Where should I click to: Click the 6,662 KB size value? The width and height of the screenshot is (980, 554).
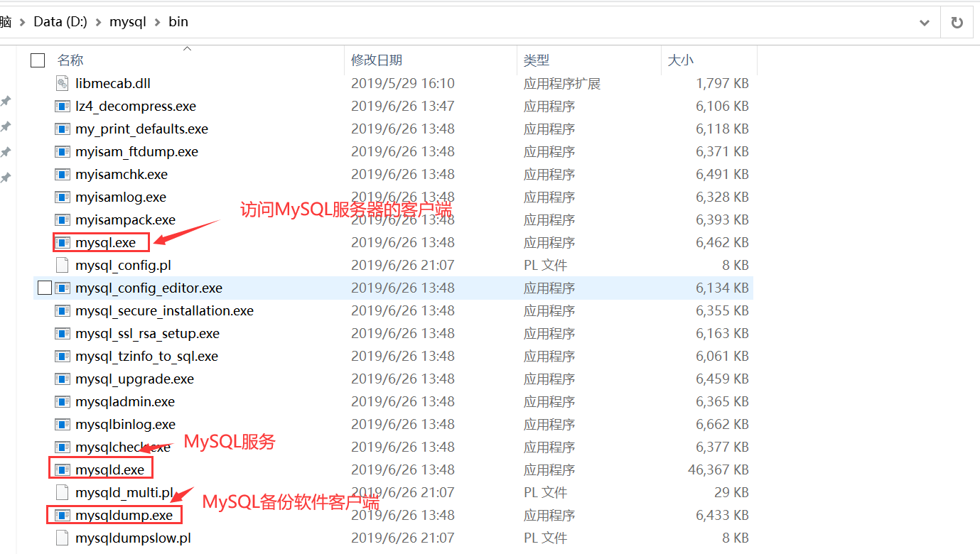722,424
